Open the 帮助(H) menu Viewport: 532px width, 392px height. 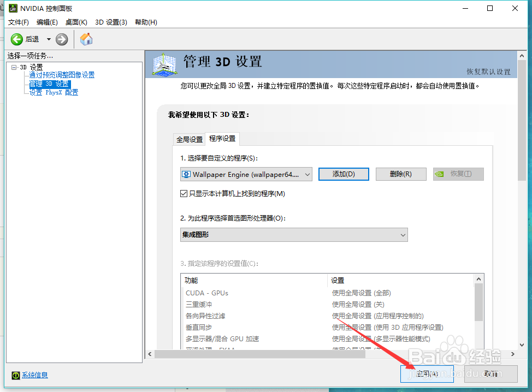pyautogui.click(x=146, y=22)
